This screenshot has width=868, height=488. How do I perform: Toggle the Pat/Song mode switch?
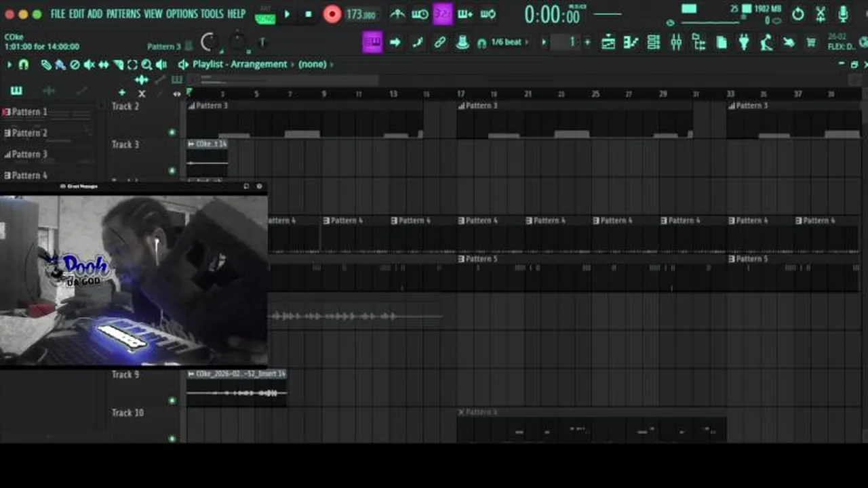(265, 14)
